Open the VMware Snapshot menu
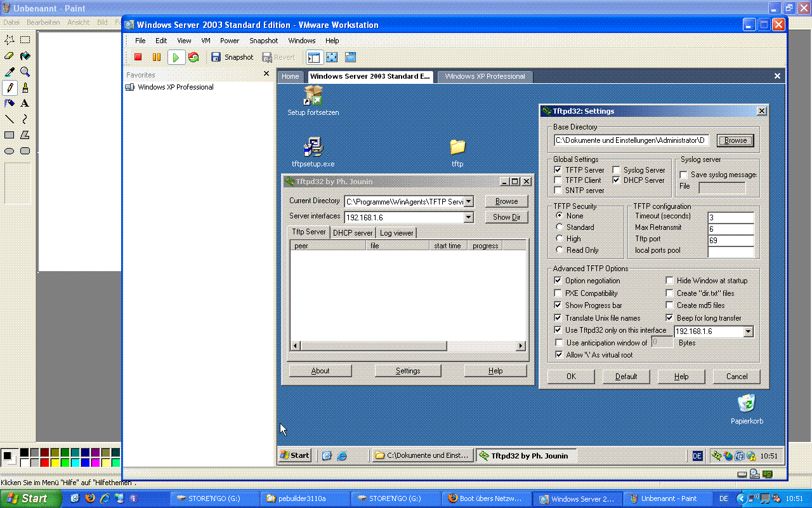Viewport: 812px width, 508px height. 263,41
